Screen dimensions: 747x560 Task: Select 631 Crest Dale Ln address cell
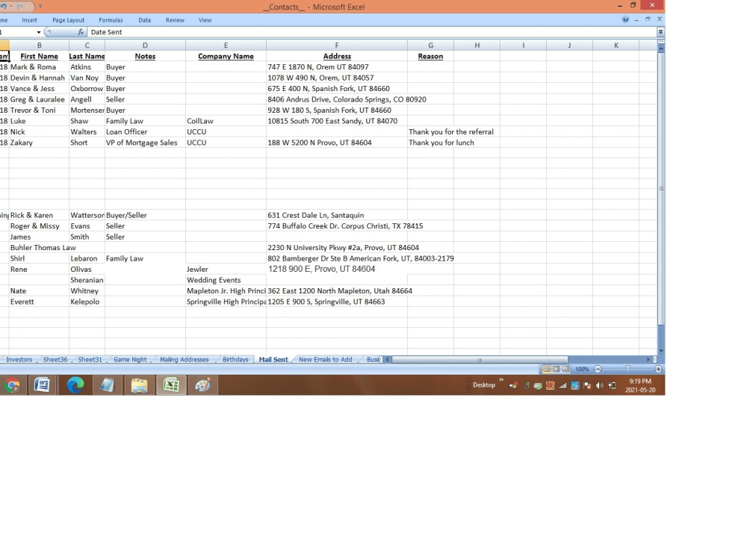coord(337,215)
